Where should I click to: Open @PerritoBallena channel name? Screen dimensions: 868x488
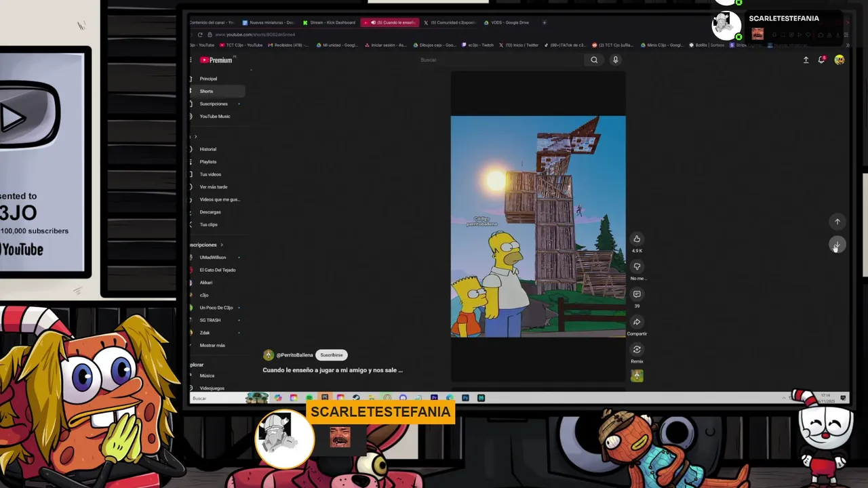pyautogui.click(x=294, y=355)
